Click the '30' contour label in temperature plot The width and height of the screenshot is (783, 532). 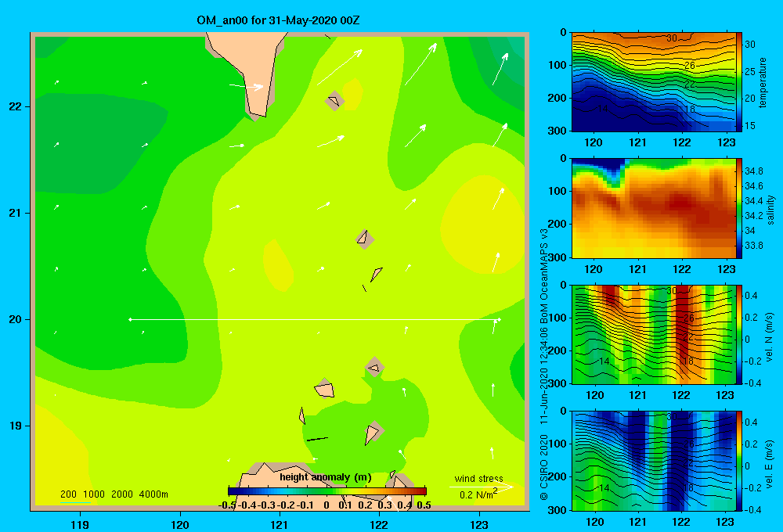pos(672,38)
